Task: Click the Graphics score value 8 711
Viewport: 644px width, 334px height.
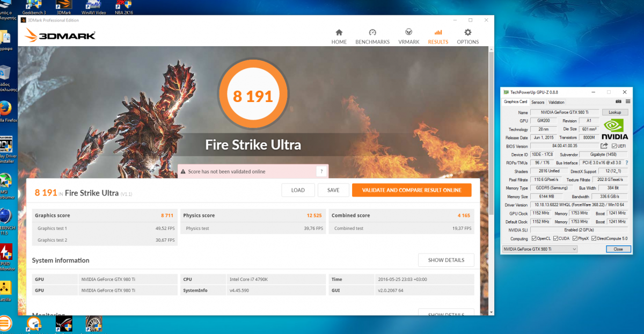Action: click(167, 215)
